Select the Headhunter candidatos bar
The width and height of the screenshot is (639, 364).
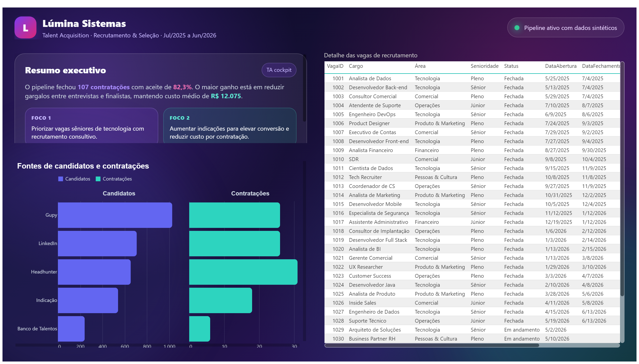point(94,272)
